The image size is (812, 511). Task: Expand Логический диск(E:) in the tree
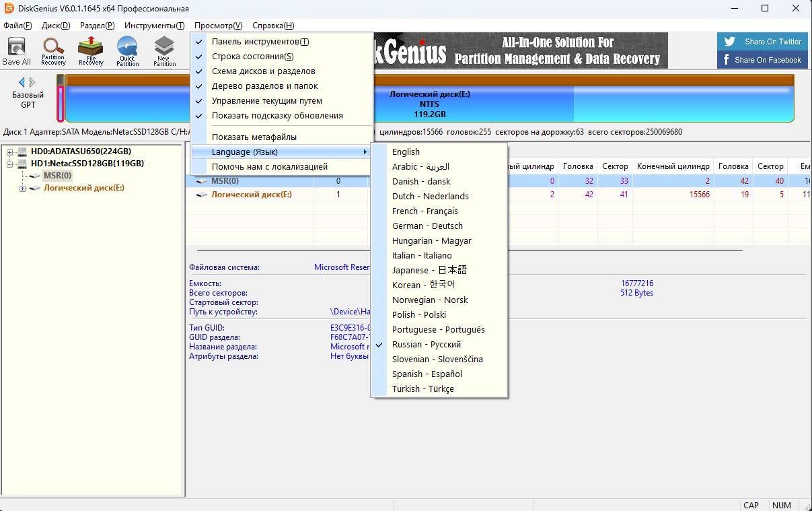(x=22, y=189)
